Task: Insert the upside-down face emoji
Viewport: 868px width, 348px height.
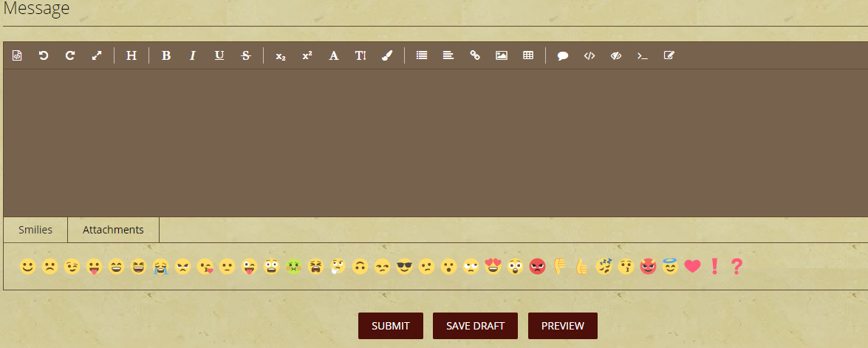Action: tap(360, 267)
